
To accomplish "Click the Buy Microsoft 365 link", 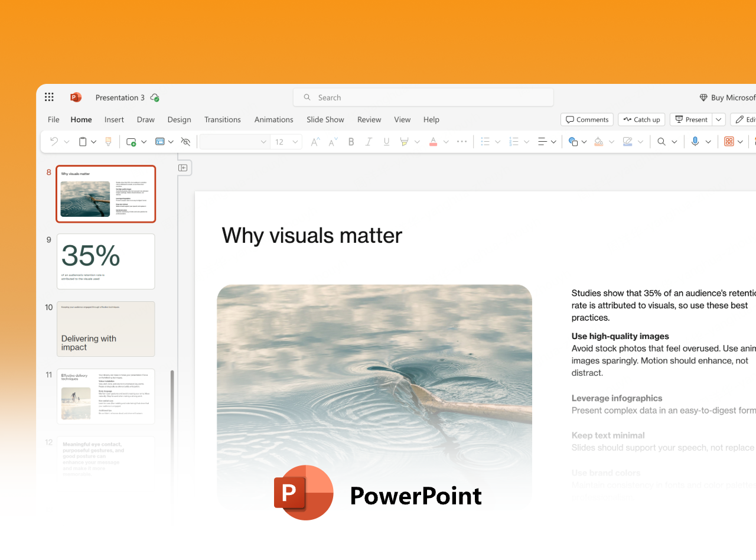I will click(x=728, y=97).
